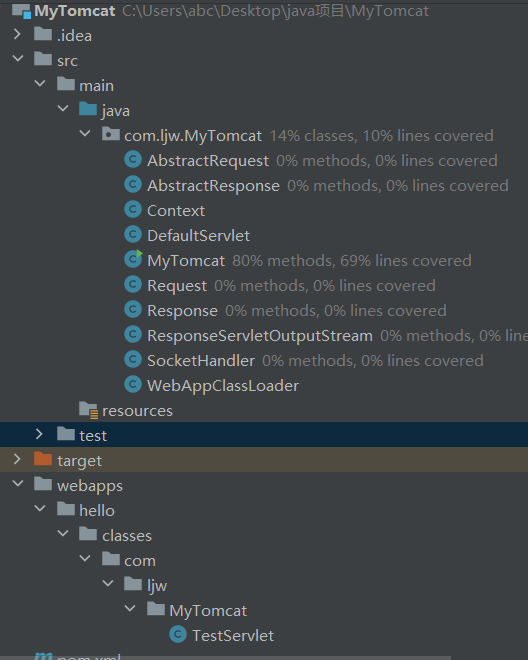The width and height of the screenshot is (528, 660).
Task: Select the DefaultServlet class
Action: [198, 236]
